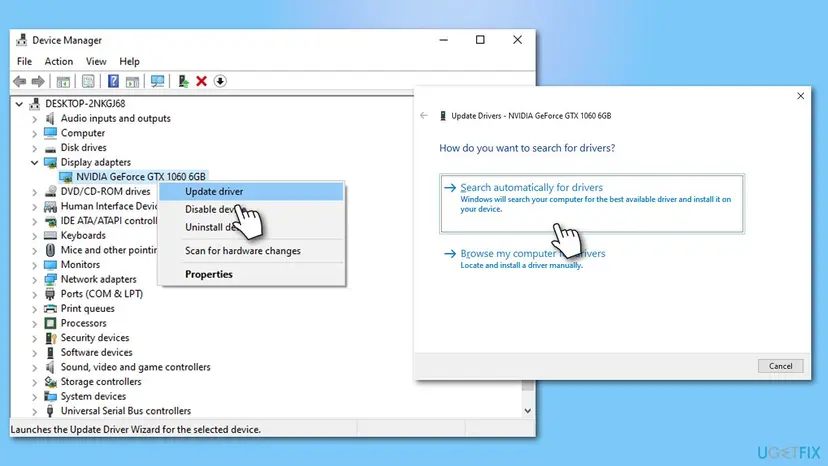Screen dimensions: 828x466
Task: Select the Mice and other pointing devices icon
Action: click(50, 250)
